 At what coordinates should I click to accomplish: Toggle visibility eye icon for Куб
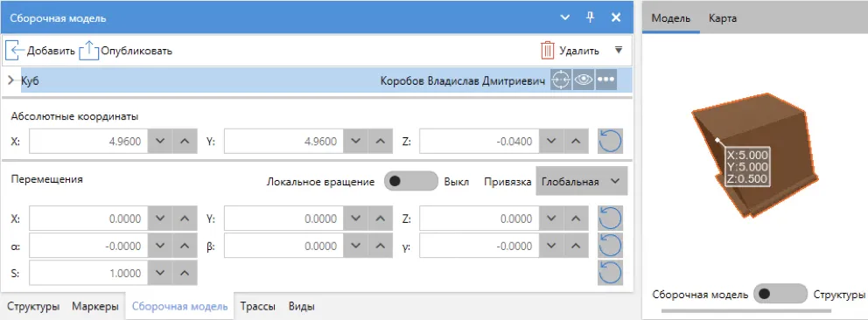[584, 80]
